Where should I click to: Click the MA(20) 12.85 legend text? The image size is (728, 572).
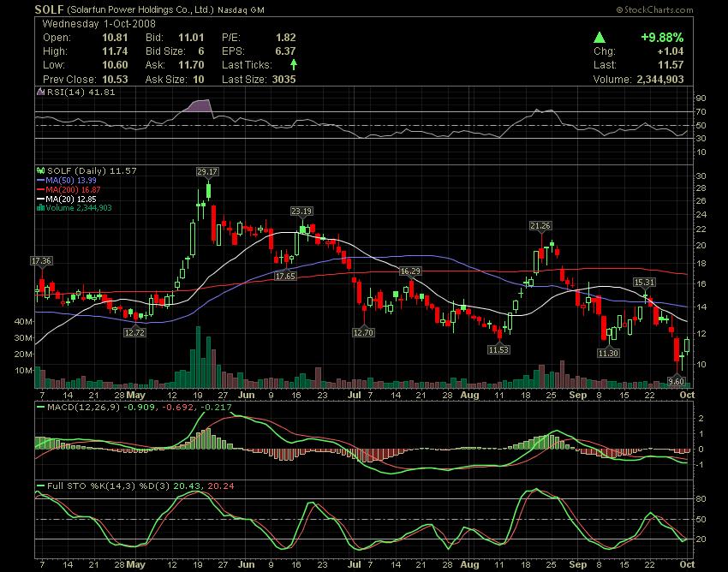71,199
